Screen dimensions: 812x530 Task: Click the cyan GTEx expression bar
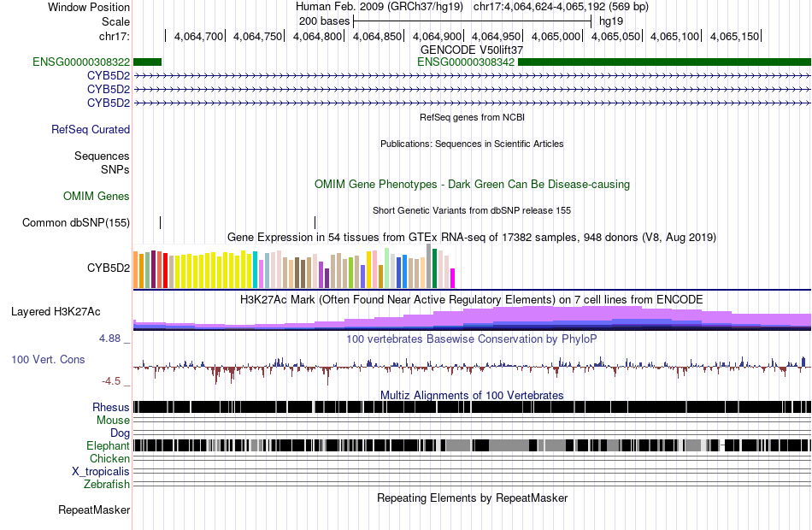tap(256, 269)
